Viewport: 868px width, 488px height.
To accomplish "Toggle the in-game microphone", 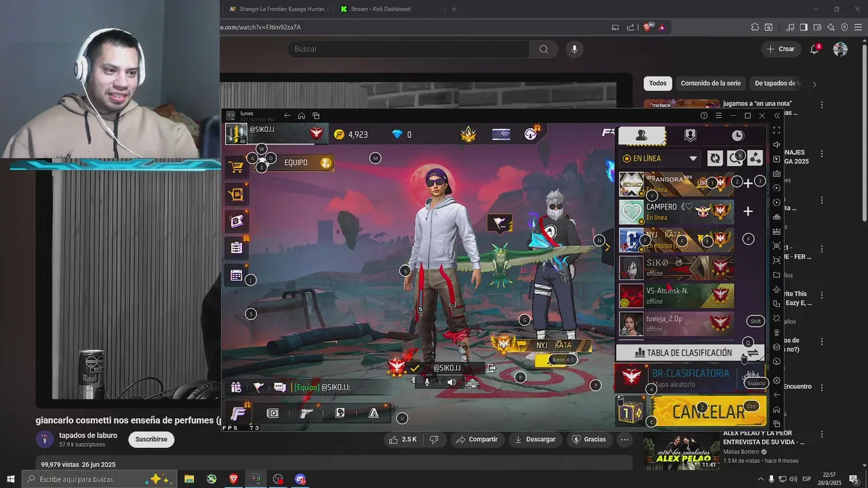I will pos(427,382).
